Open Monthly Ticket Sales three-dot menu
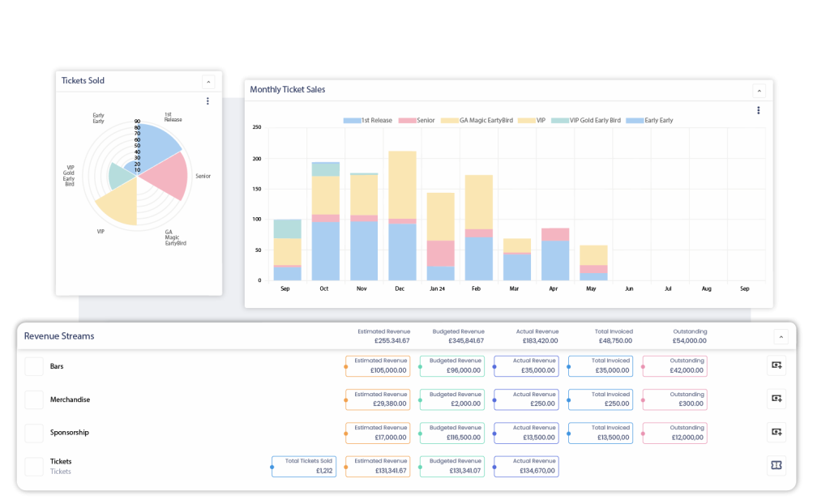The height and width of the screenshot is (504, 830). (759, 110)
